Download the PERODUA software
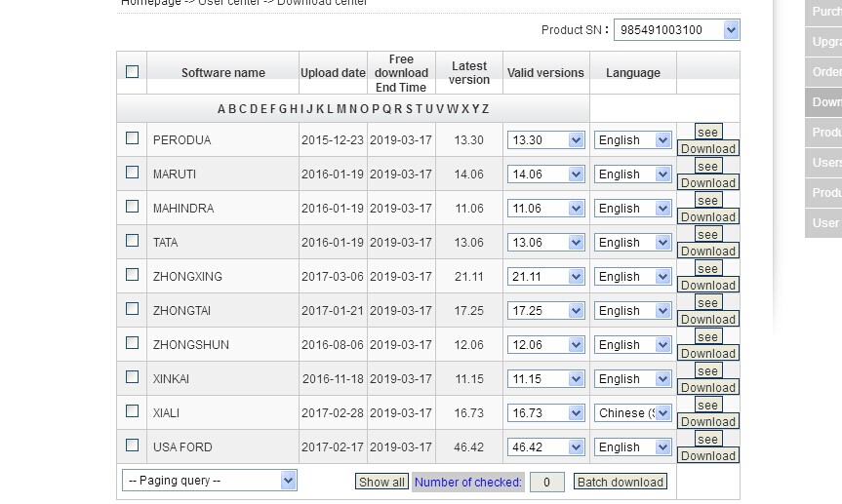Viewport: 842px width, 504px height. coord(707,149)
